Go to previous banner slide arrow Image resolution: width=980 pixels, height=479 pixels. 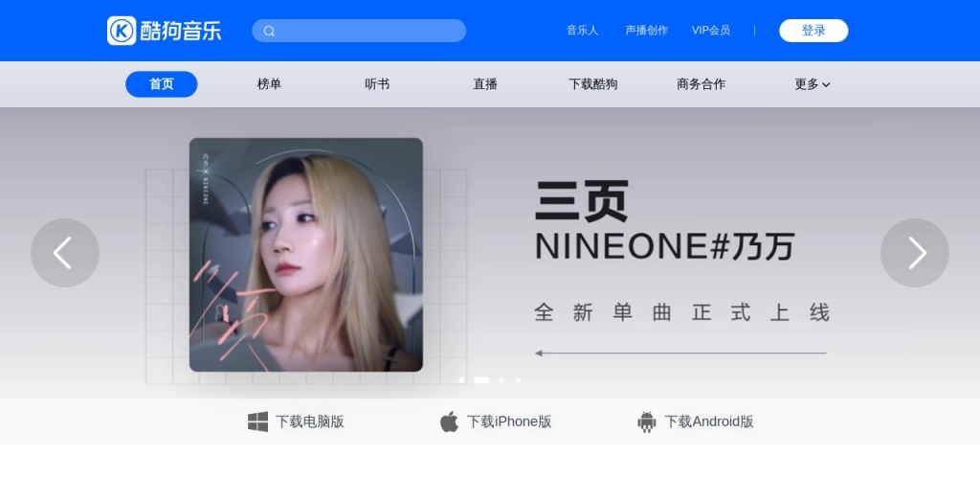(65, 253)
